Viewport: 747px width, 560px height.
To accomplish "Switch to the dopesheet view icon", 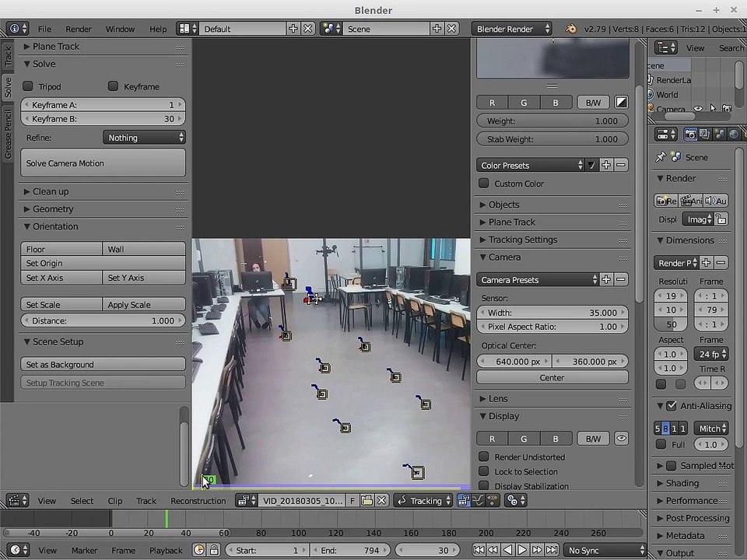I will point(493,500).
